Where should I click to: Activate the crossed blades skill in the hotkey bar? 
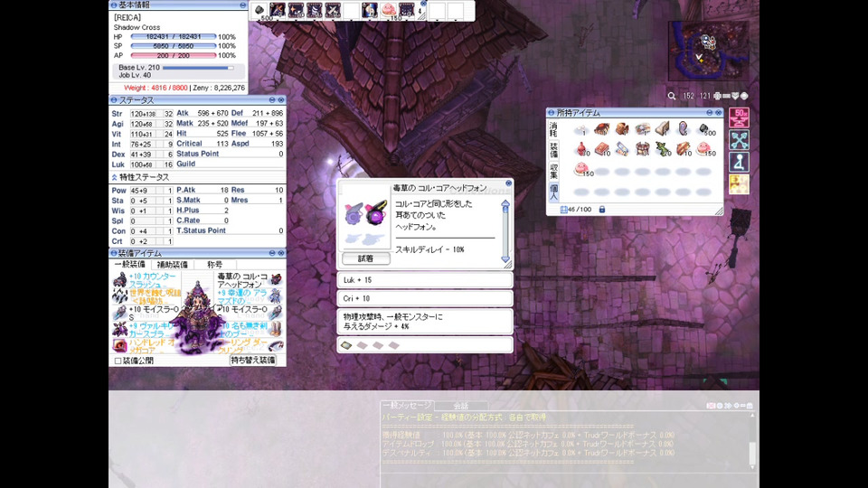pyautogui.click(x=333, y=10)
